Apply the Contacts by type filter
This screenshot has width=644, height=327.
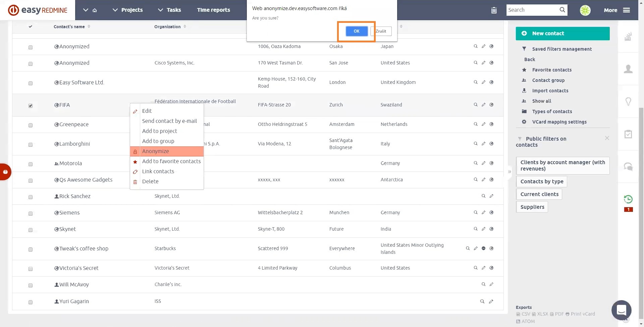542,182
